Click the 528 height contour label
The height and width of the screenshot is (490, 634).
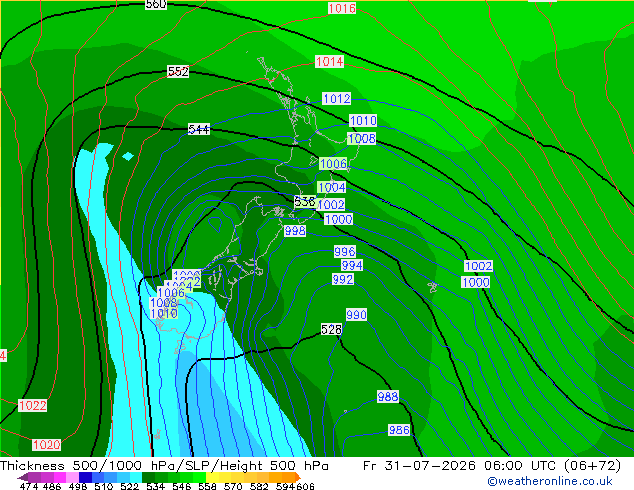(x=331, y=329)
